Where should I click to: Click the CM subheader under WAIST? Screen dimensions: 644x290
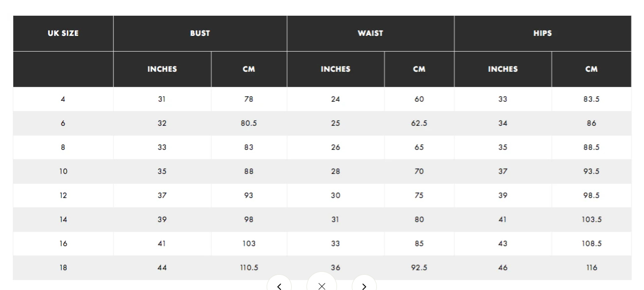(x=419, y=69)
